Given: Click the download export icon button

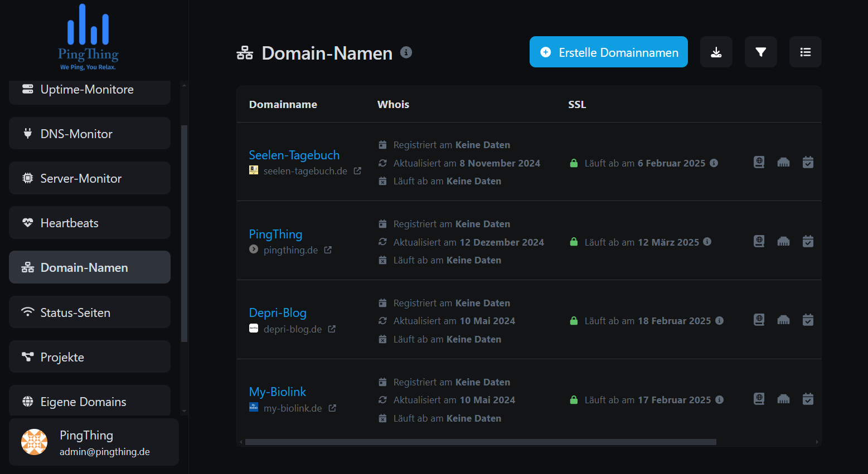Looking at the screenshot, I should click(716, 52).
